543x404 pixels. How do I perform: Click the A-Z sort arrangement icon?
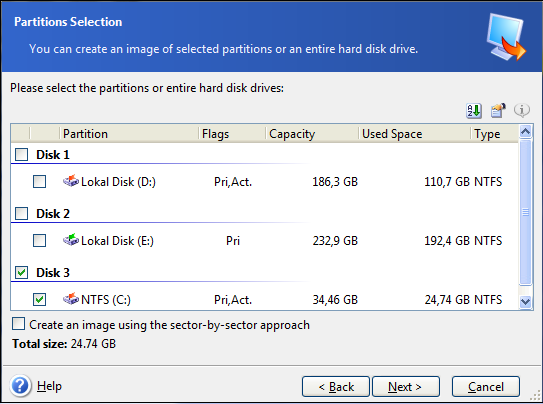pos(473,111)
